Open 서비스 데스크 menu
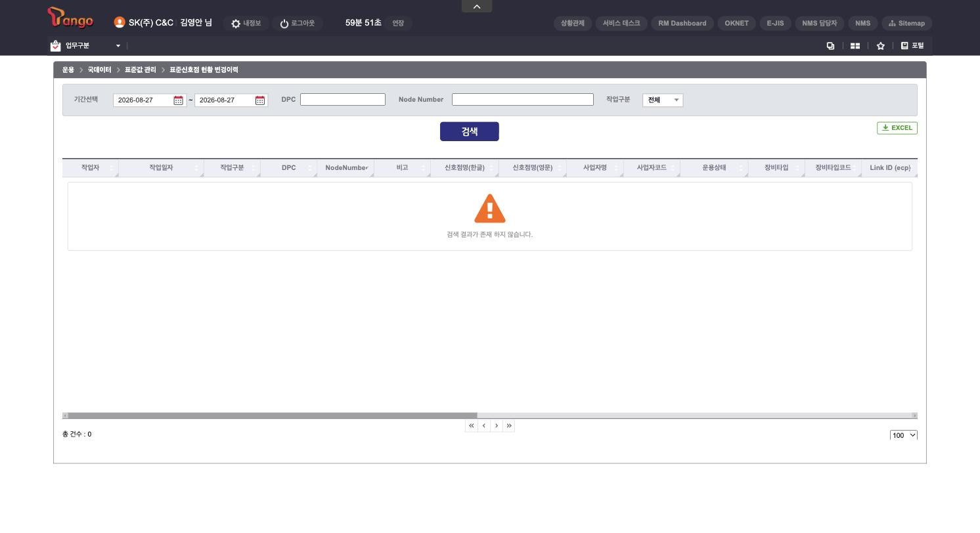This screenshot has width=980, height=533. pos(621,23)
